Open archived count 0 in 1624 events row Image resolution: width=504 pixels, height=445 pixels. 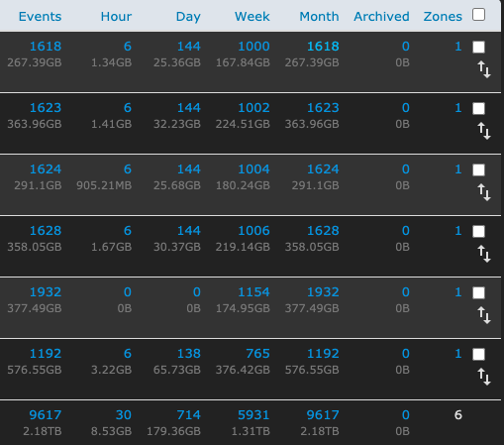406,169
